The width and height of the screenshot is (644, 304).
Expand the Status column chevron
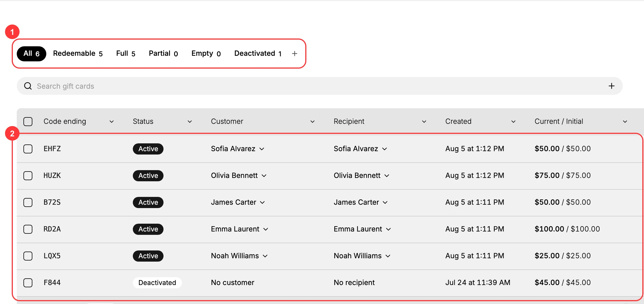190,121
